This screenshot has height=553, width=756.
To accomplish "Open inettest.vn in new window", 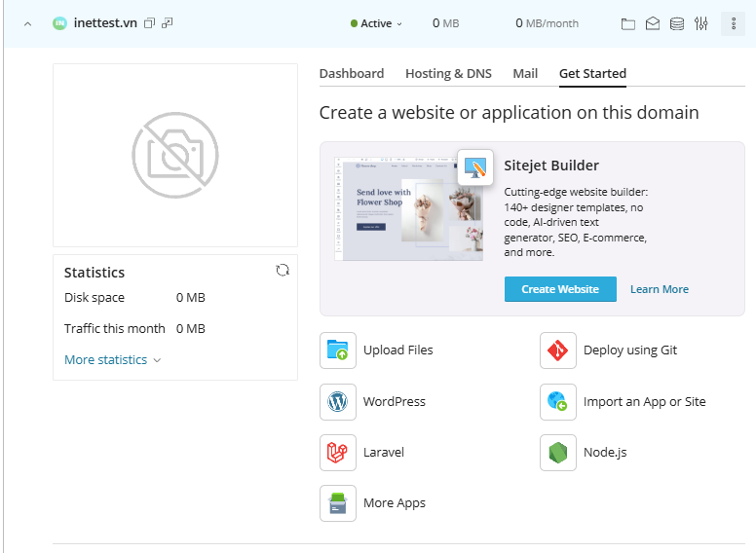I will (x=168, y=23).
